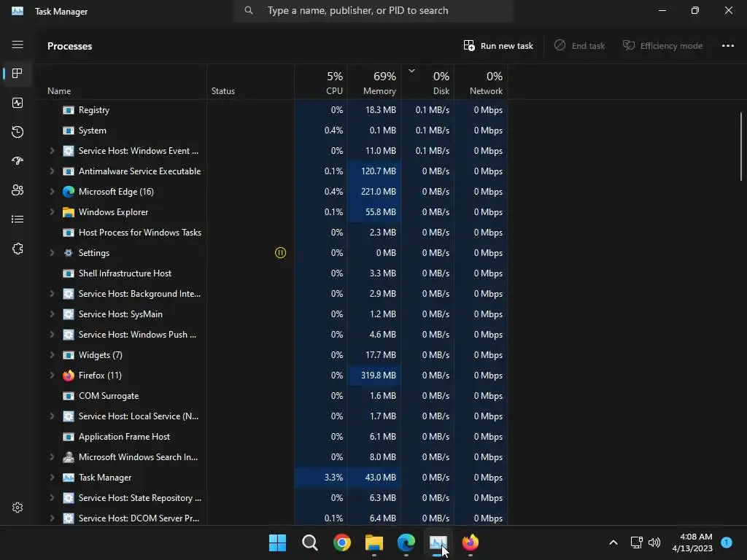Screen dimensions: 747x560
Task: Open the Users page icon
Action: [18, 190]
